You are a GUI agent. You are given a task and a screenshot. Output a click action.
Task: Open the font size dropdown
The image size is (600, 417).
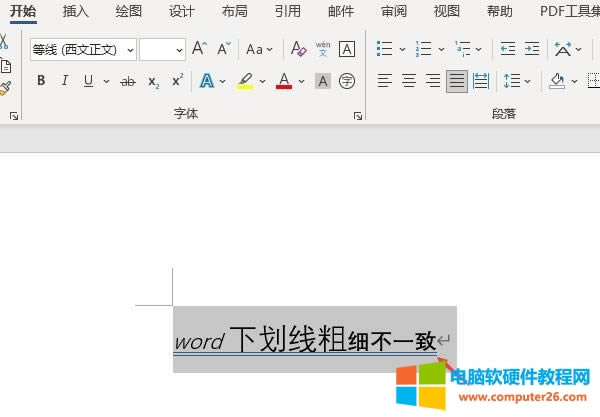click(179, 50)
